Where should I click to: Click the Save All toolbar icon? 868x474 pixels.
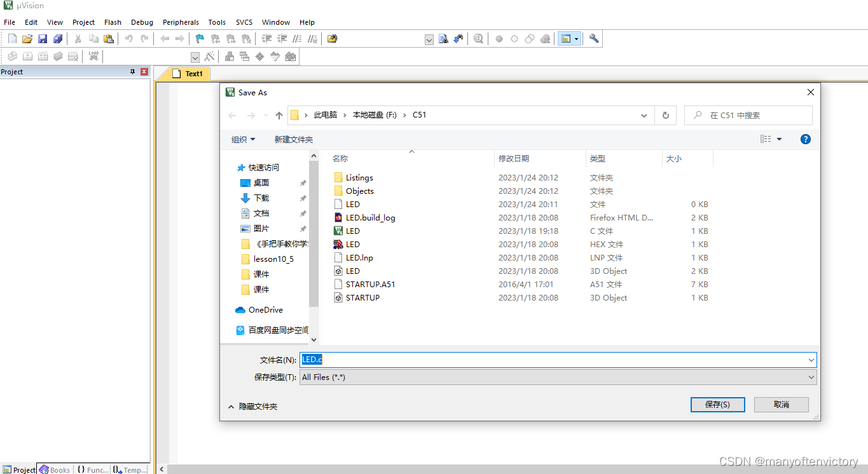(58, 39)
